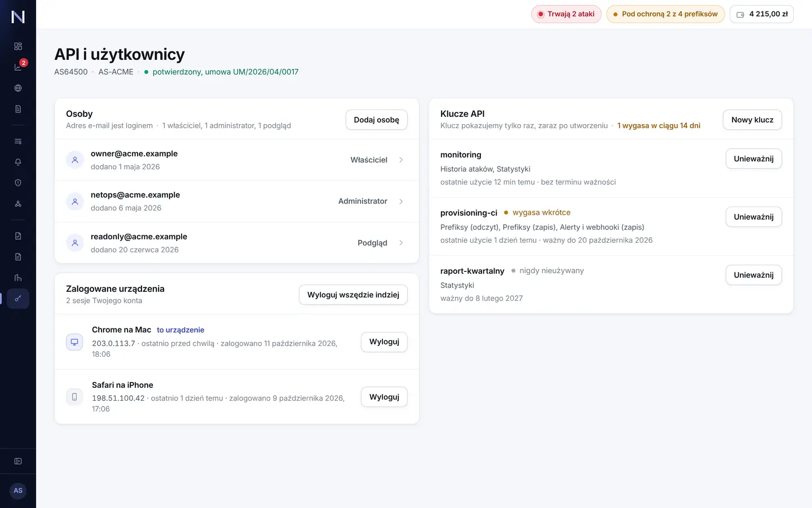Expand the owner@acme.example row chevron

point(401,160)
